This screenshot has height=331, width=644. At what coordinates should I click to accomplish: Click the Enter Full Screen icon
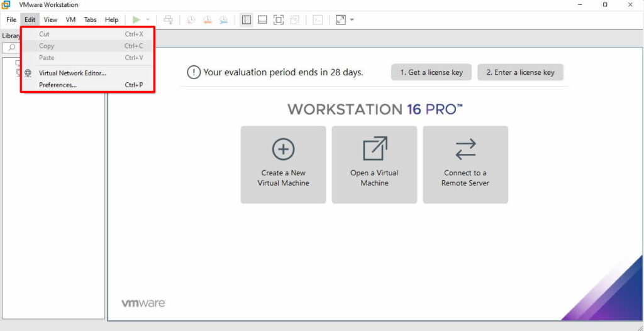(x=279, y=19)
